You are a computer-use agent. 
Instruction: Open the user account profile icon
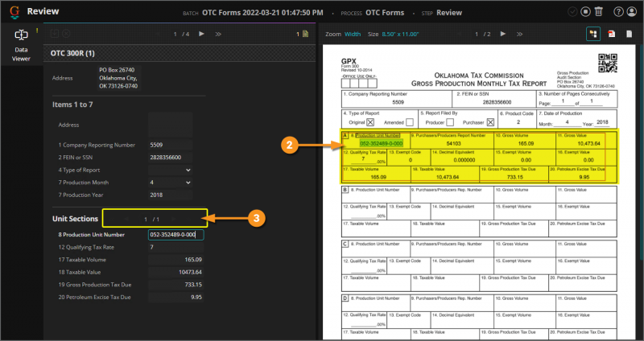click(631, 12)
